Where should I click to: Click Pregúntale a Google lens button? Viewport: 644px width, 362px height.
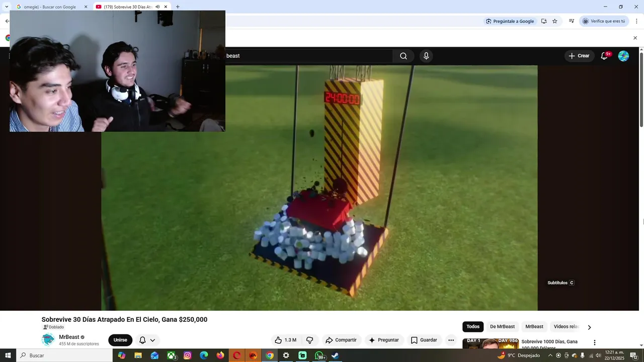tap(510, 21)
